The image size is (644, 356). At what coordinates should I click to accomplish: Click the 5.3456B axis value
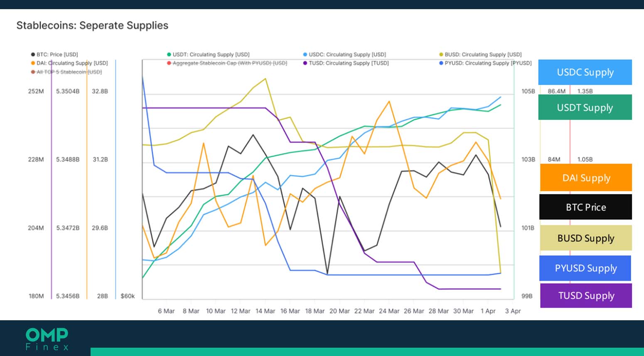(x=68, y=296)
